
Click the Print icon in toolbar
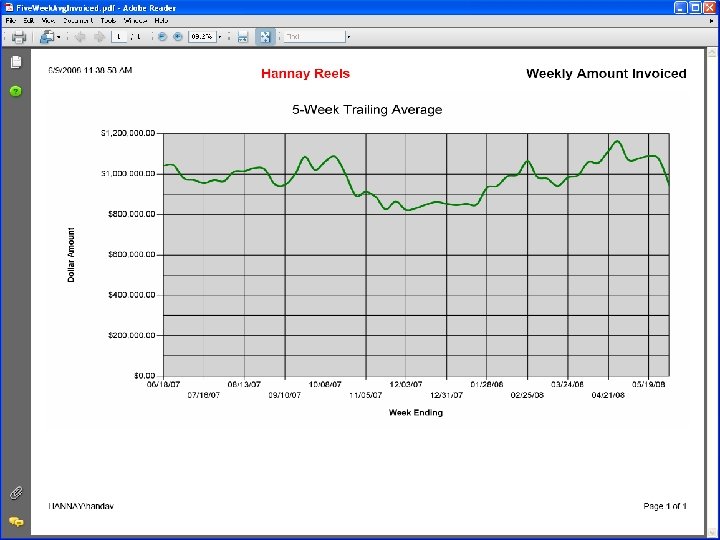tap(19, 37)
